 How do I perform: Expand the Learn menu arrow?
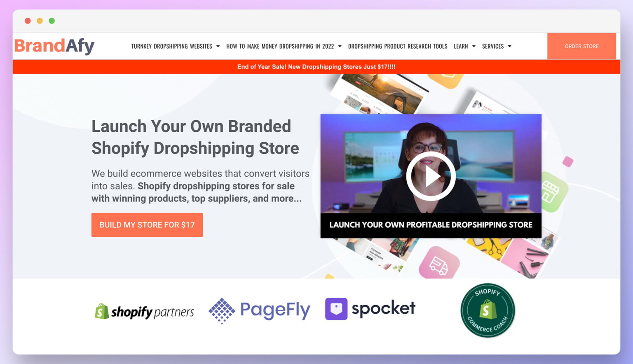[474, 46]
